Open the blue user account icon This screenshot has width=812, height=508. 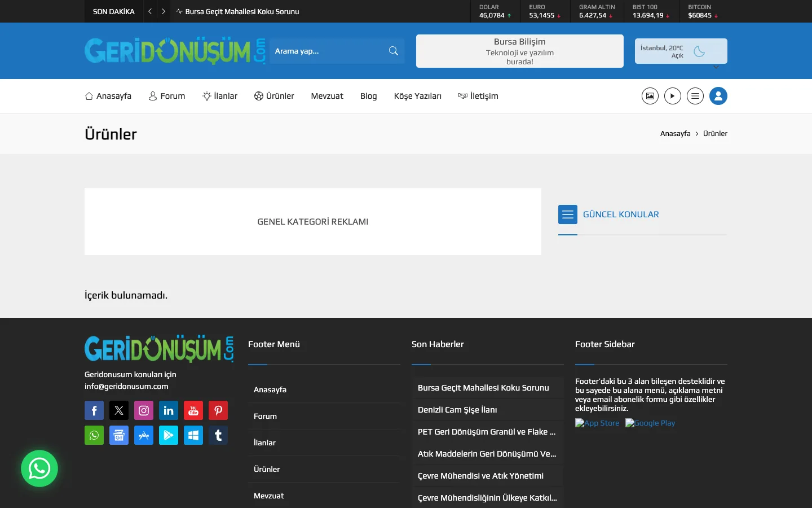click(718, 96)
